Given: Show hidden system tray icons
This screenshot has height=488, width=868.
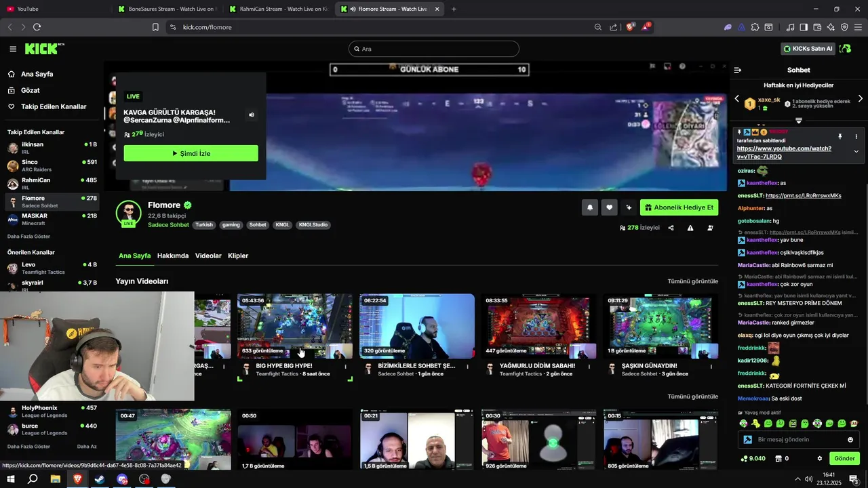Looking at the screenshot, I should (x=797, y=479).
